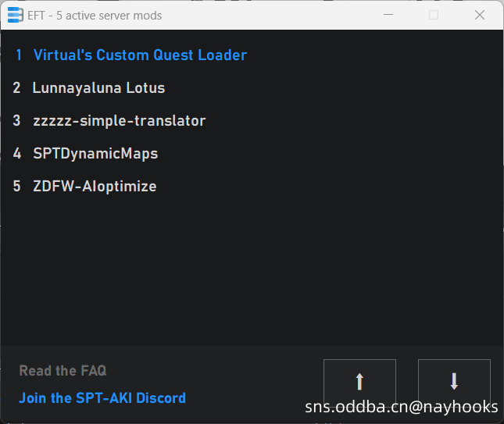Open the Read the FAQ link
This screenshot has height=424, width=504.
click(63, 371)
